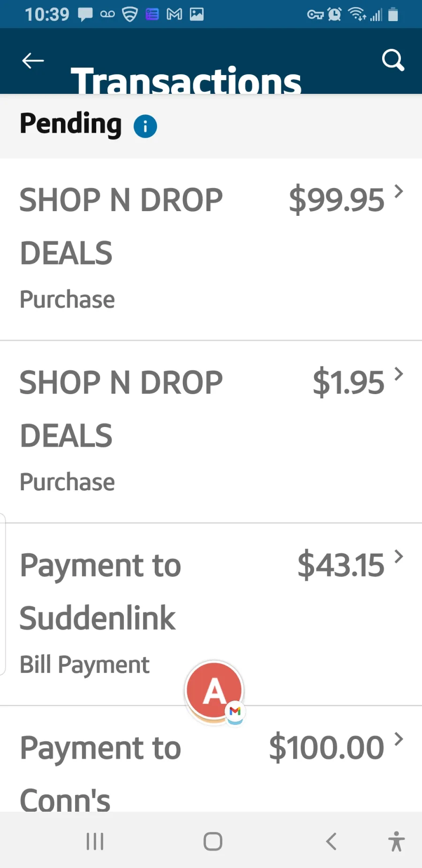This screenshot has width=422, height=868.
Task: Expand the $100.00 Conn's payment chevron
Action: click(399, 739)
